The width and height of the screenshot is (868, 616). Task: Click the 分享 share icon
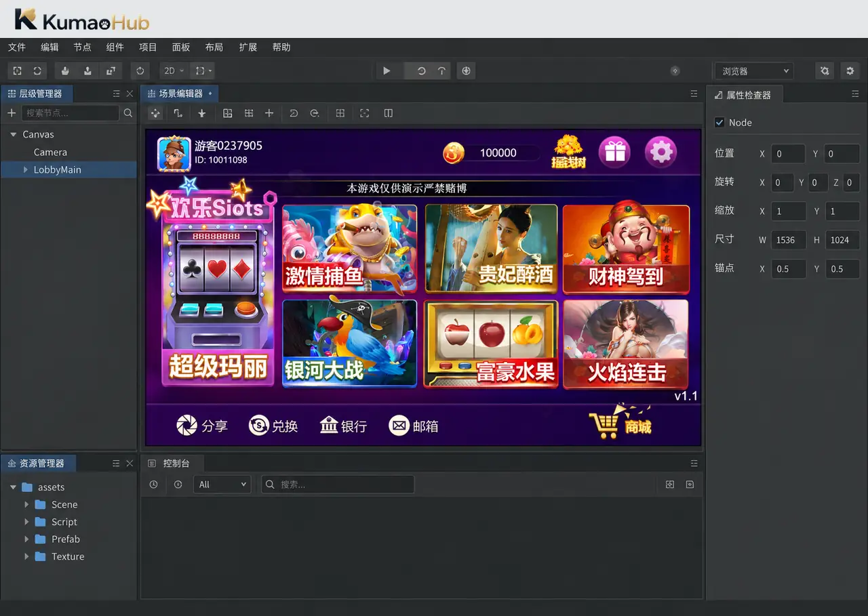click(x=186, y=426)
